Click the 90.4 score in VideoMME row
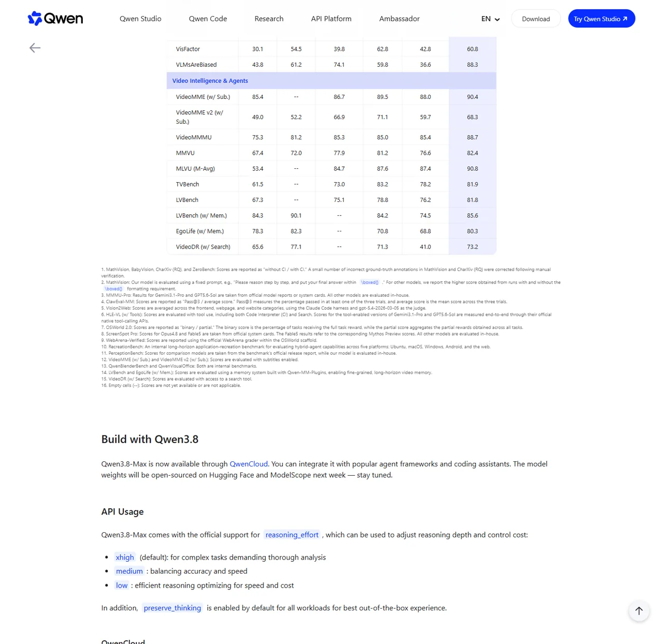 (472, 97)
